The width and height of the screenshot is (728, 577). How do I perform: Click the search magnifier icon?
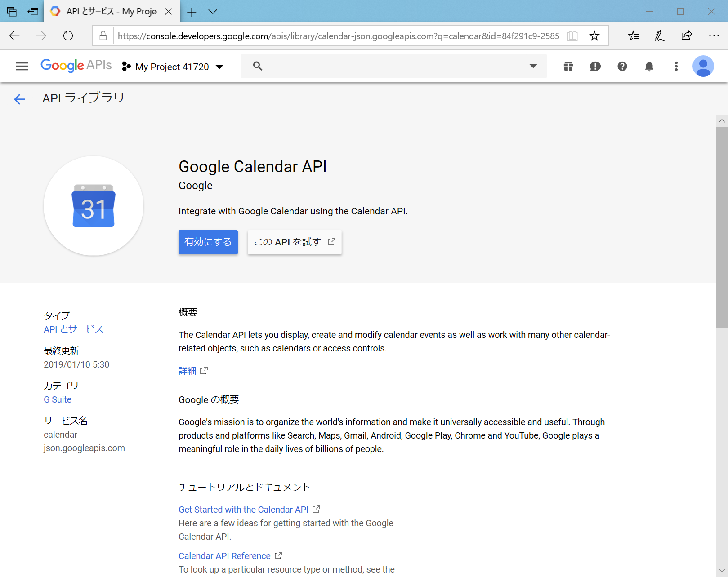[x=258, y=66]
